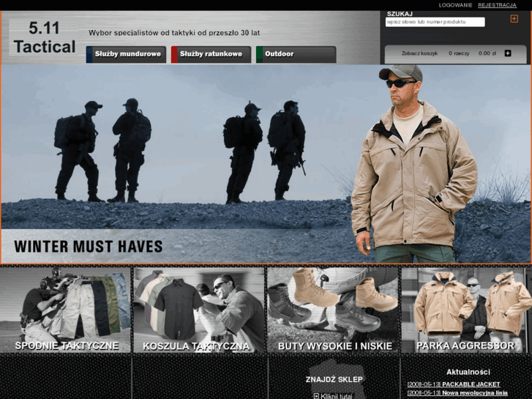Image resolution: width=532 pixels, height=399 pixels.
Task: Open the LOGOWANIE login link
Action: click(455, 5)
